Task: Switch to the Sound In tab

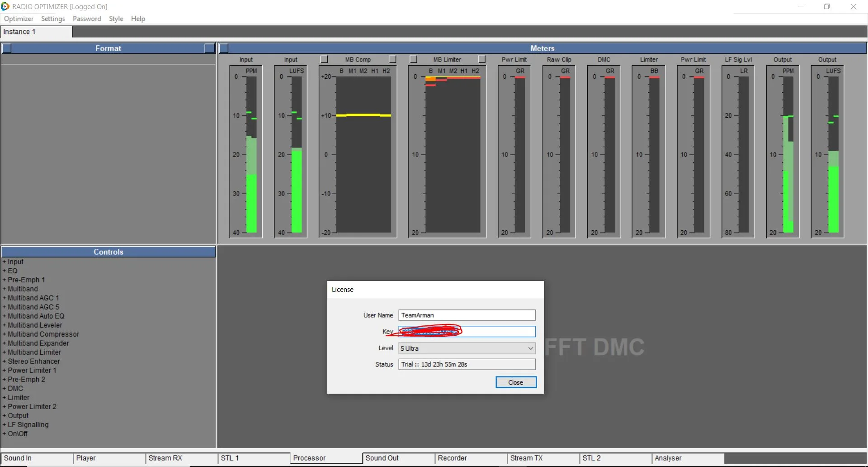Action: point(37,458)
